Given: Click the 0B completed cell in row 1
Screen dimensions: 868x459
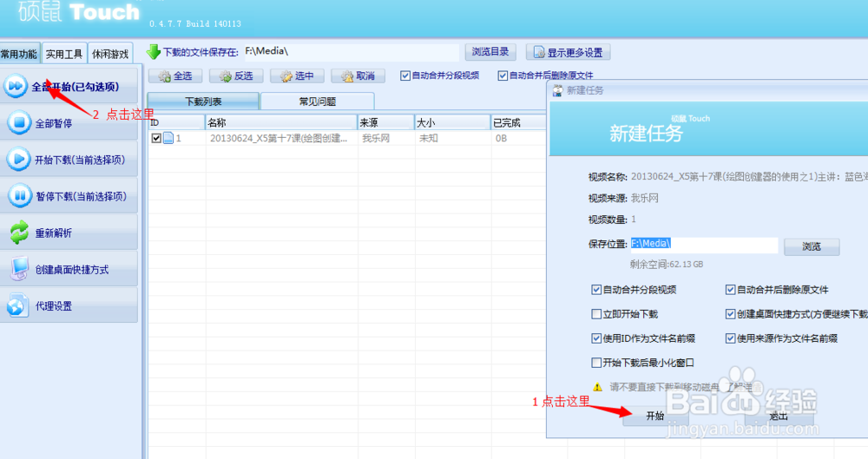Looking at the screenshot, I should (x=501, y=139).
